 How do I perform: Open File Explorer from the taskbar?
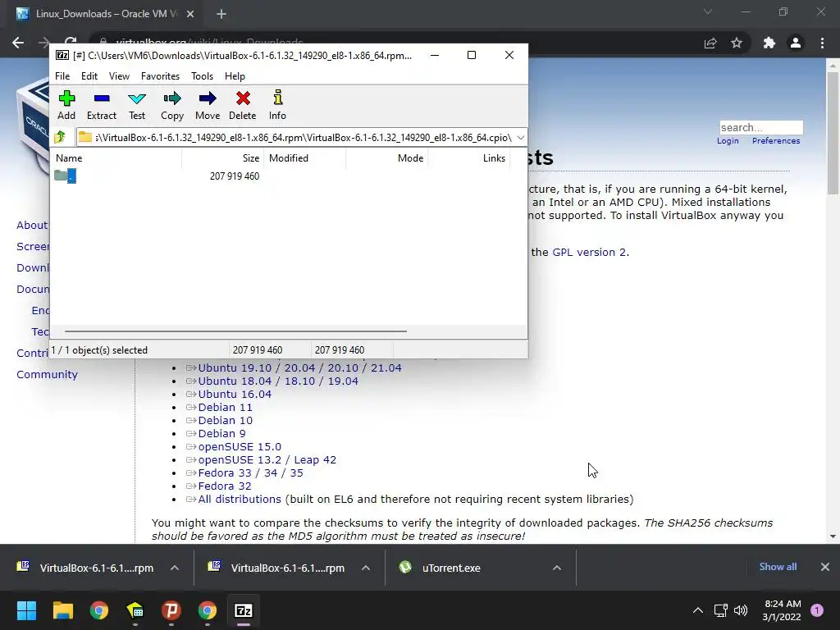[x=62, y=610]
